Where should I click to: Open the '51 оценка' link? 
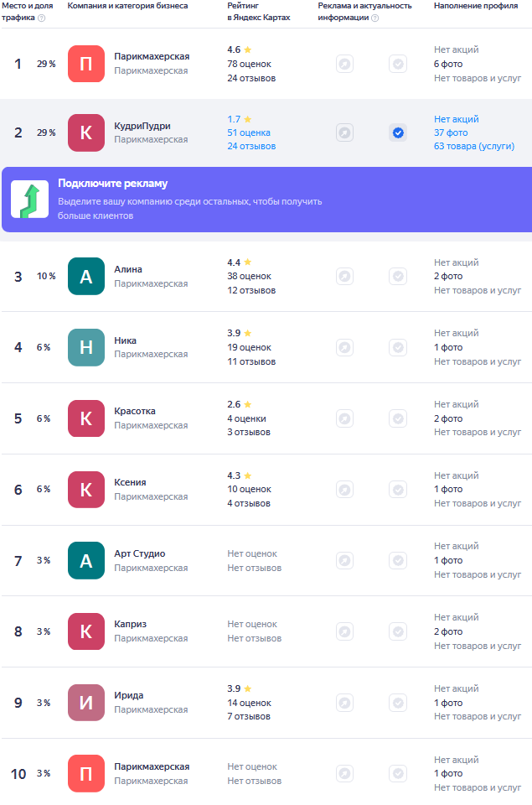(249, 132)
